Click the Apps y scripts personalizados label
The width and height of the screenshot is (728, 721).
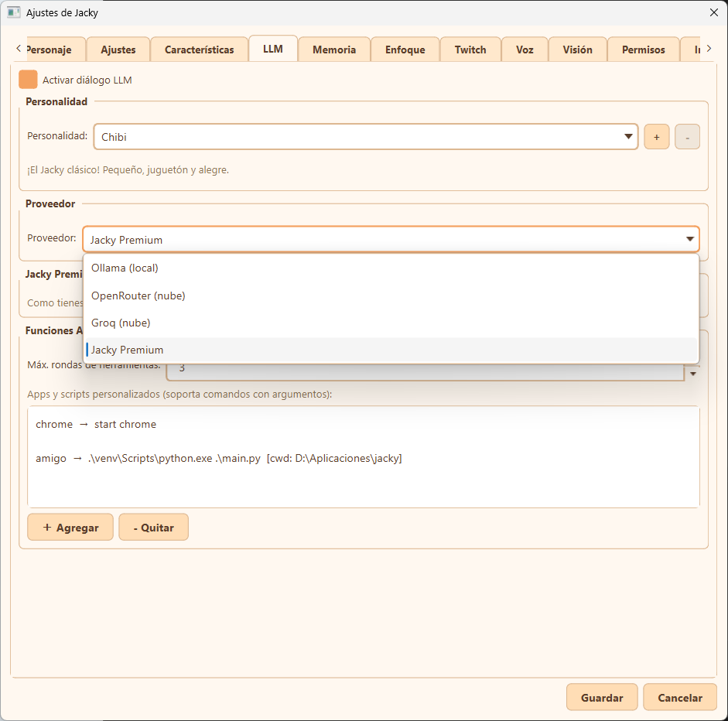[179, 395]
